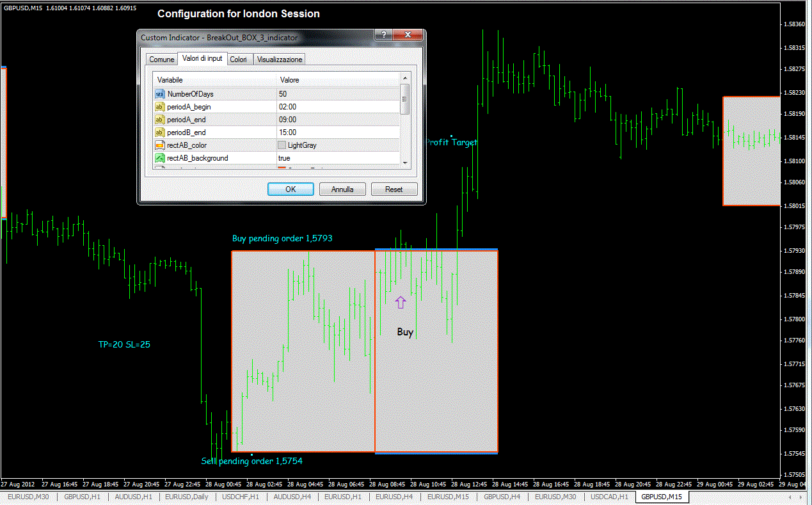This screenshot has width=812, height=505.
Task: Switch to the Comune tab
Action: coord(161,58)
